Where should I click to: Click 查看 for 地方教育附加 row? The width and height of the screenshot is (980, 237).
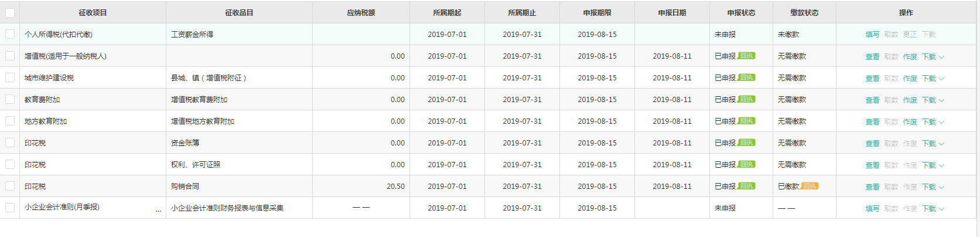[872, 122]
